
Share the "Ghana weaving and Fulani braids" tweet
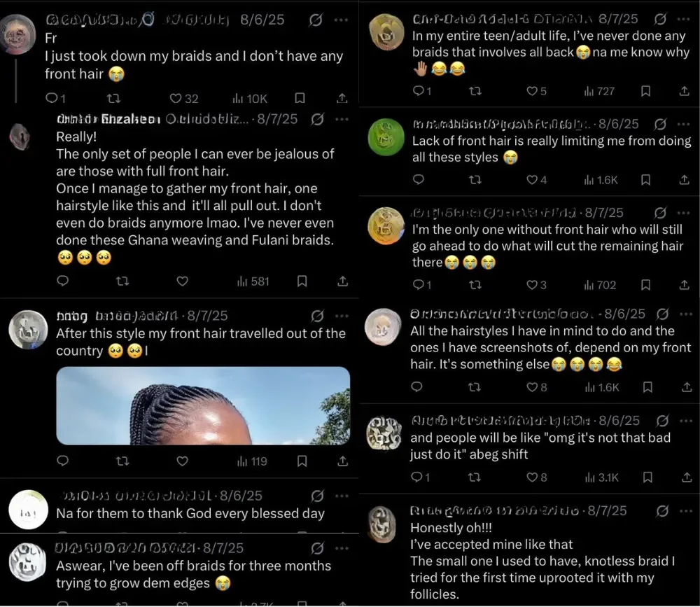coord(342,281)
